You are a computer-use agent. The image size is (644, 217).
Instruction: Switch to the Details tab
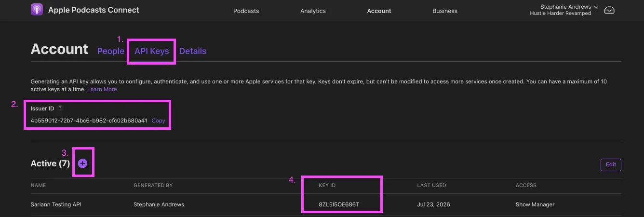pyautogui.click(x=193, y=51)
